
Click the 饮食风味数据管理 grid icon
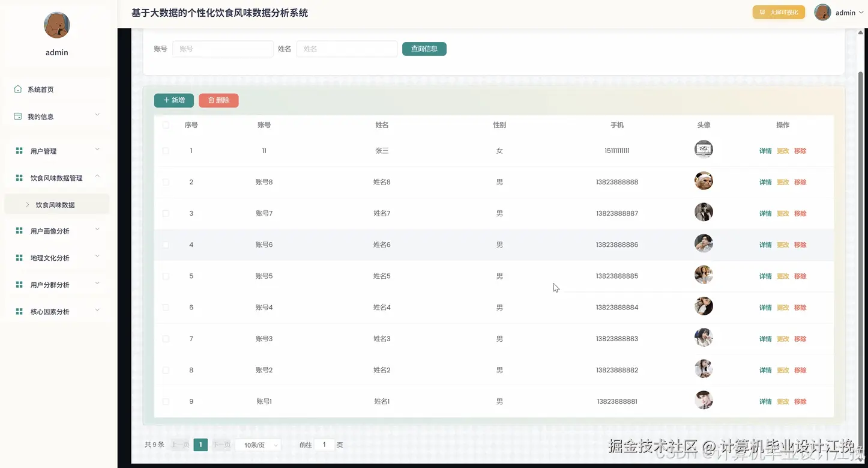tap(19, 178)
